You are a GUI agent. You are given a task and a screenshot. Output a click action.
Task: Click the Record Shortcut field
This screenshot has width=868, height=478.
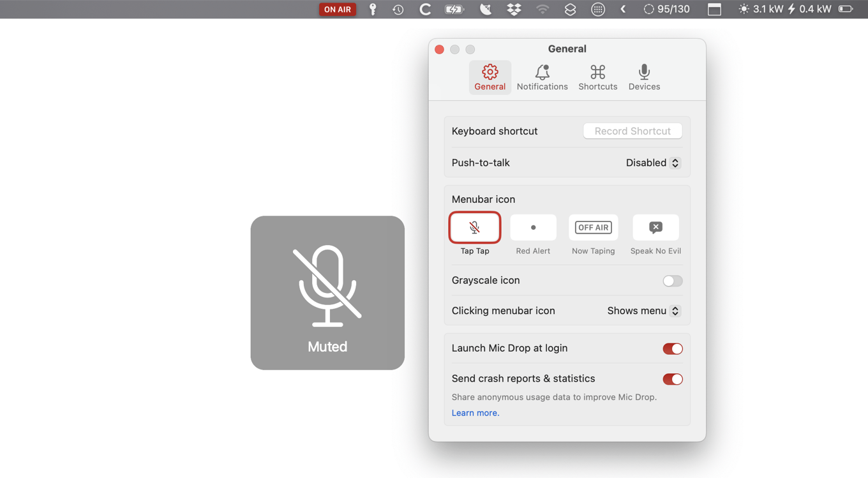click(x=632, y=131)
